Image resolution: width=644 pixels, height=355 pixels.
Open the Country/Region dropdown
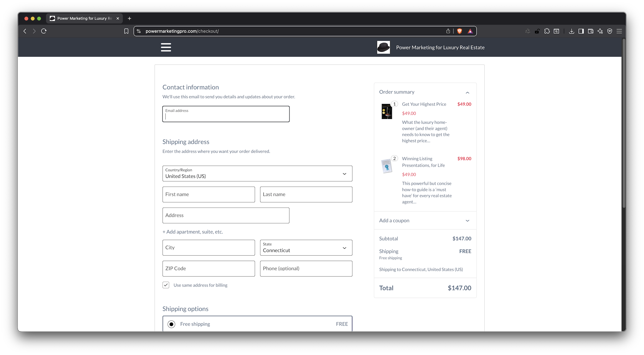coord(257,174)
